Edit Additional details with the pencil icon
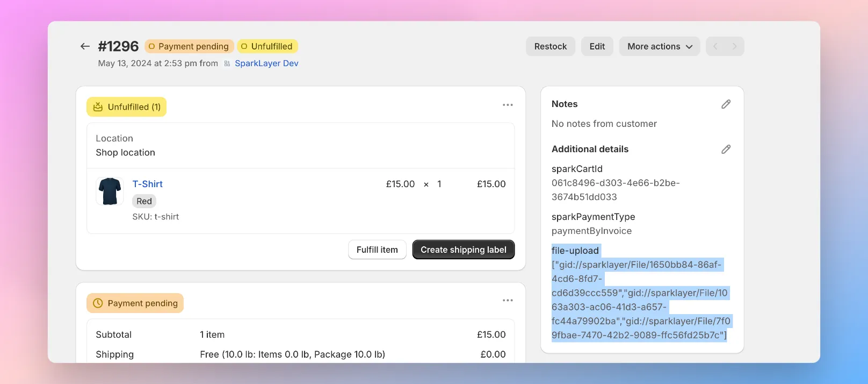Viewport: 868px width, 384px height. click(726, 149)
